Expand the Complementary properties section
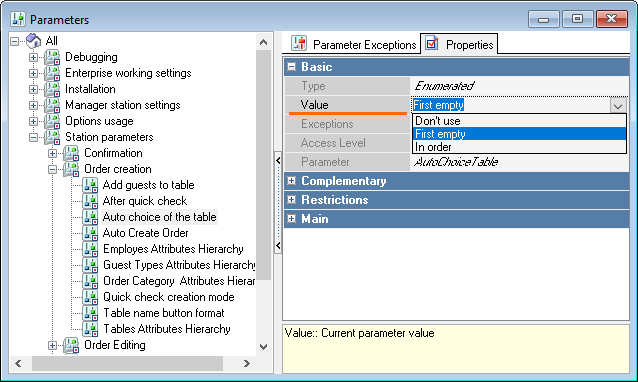Image resolution: width=638 pixels, height=382 pixels. click(292, 181)
